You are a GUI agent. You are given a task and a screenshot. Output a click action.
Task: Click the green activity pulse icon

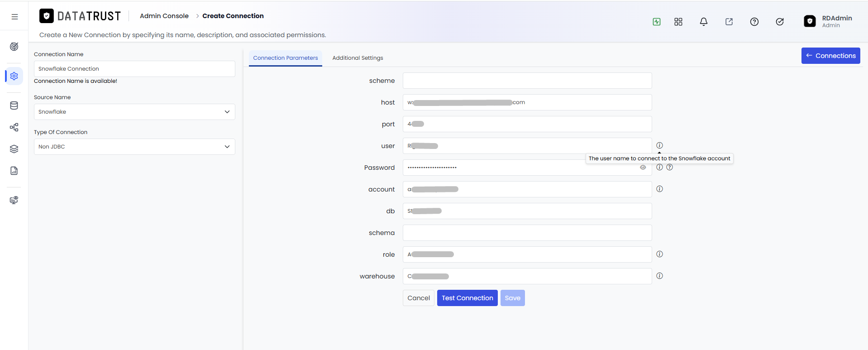pyautogui.click(x=657, y=22)
